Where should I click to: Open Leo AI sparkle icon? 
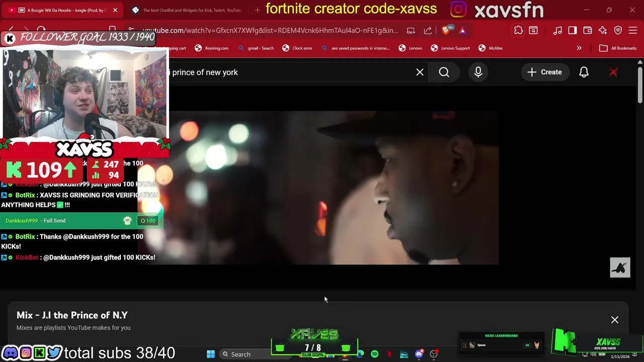point(603,31)
